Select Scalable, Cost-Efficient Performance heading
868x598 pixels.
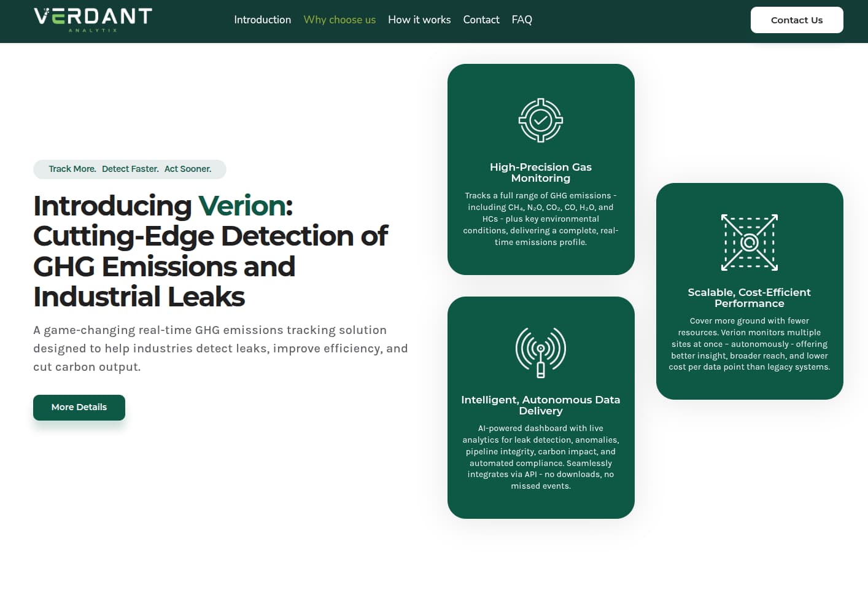[x=750, y=298]
